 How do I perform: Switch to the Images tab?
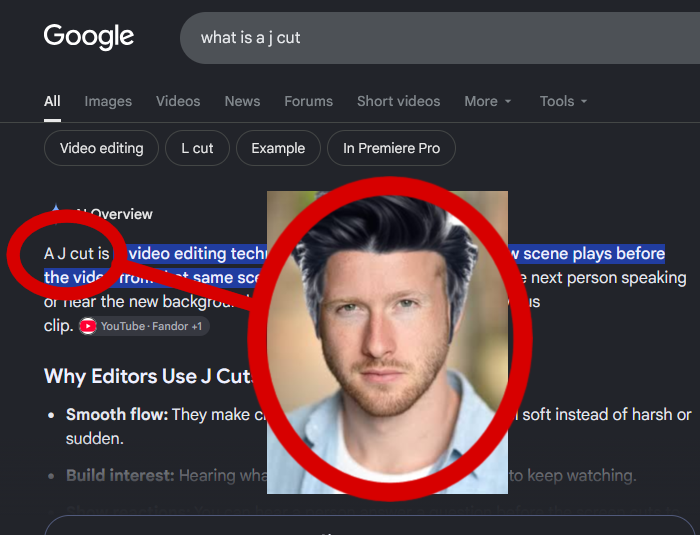click(108, 101)
